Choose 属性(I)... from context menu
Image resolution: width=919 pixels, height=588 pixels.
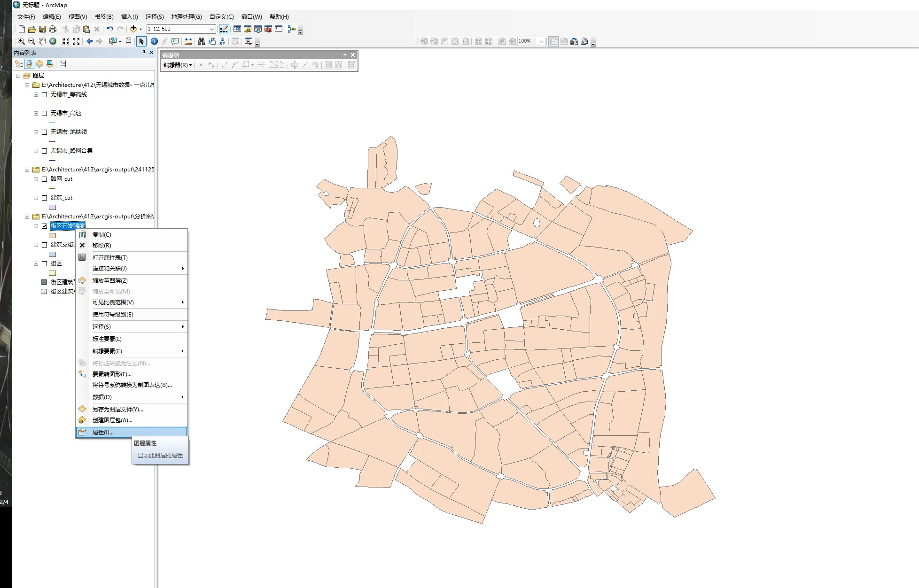pyautogui.click(x=103, y=432)
